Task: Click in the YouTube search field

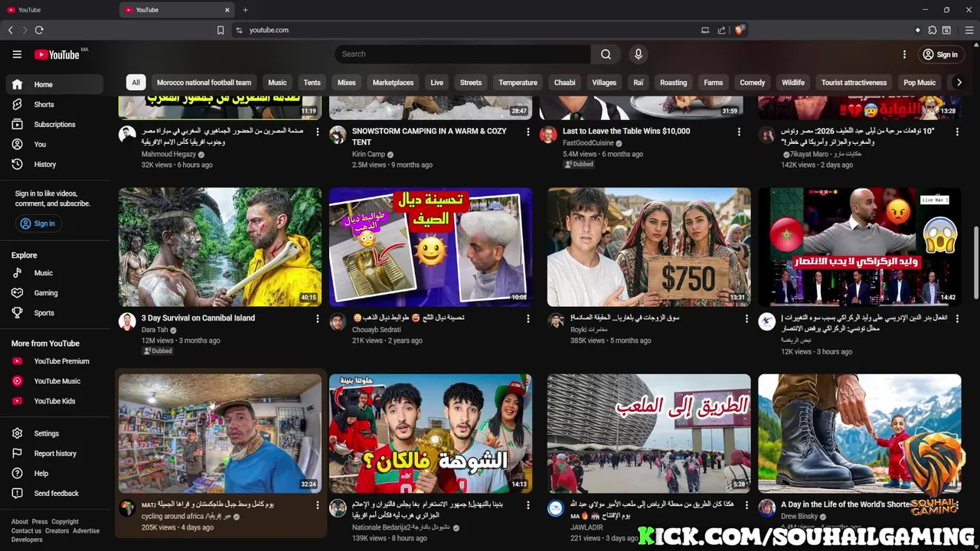Action: tap(462, 54)
